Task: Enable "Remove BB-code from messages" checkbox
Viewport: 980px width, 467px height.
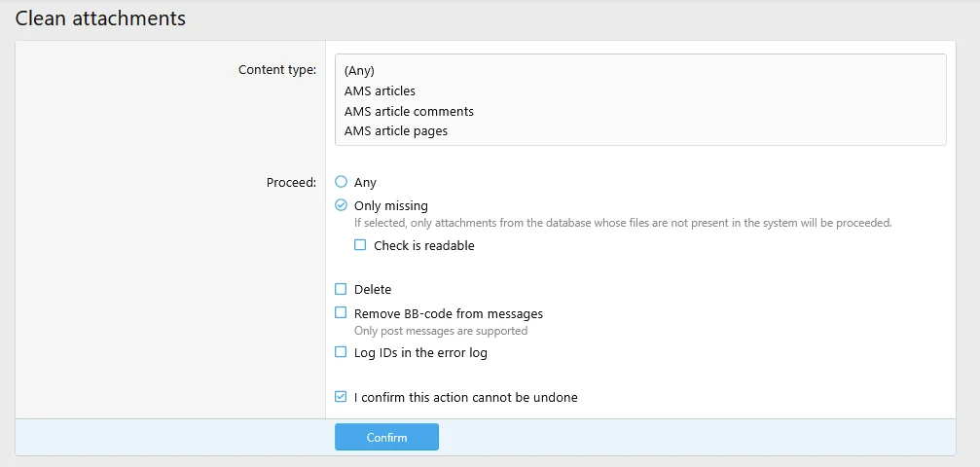Action: coord(341,313)
